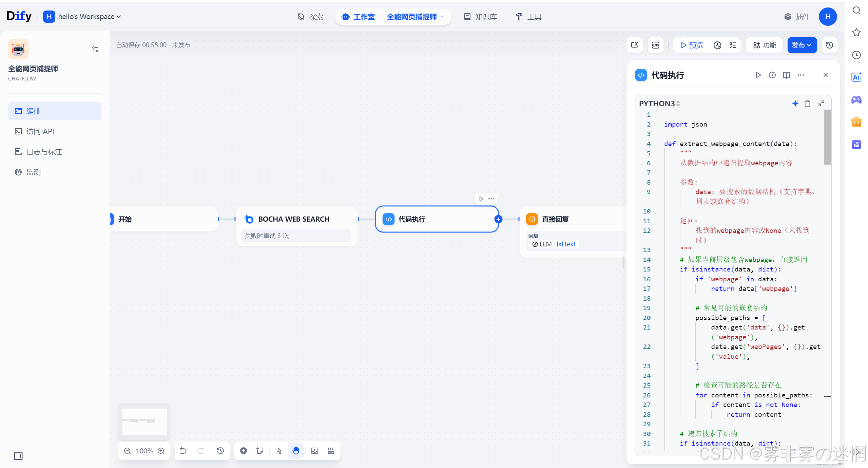This screenshot has width=868, height=468.
Task: Add node after 代码执行 plus handle
Action: [x=498, y=219]
